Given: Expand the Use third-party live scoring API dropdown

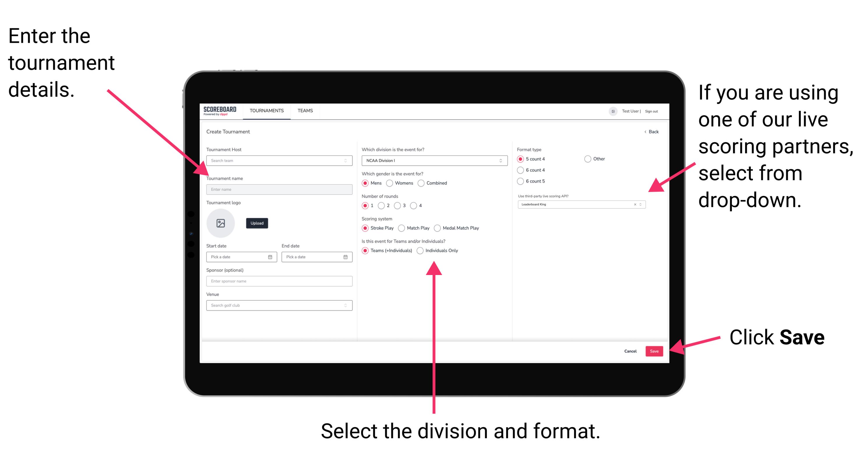Looking at the screenshot, I should pos(642,205).
